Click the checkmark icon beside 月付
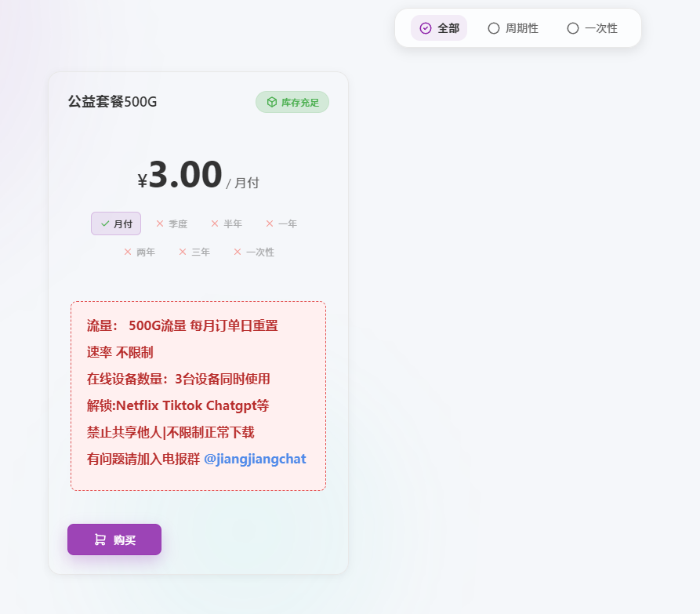This screenshot has width=700, height=614. (x=105, y=223)
